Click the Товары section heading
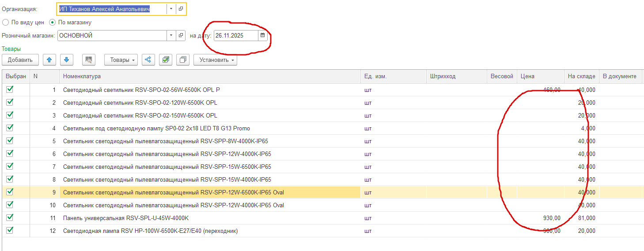644x251 pixels. [x=11, y=49]
